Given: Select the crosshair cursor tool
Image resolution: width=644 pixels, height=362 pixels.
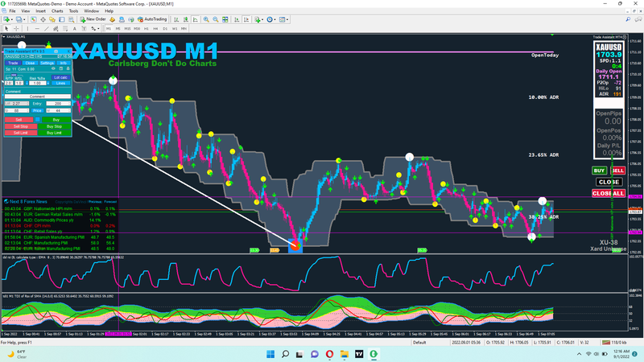Looking at the screenshot, I should (x=16, y=27).
